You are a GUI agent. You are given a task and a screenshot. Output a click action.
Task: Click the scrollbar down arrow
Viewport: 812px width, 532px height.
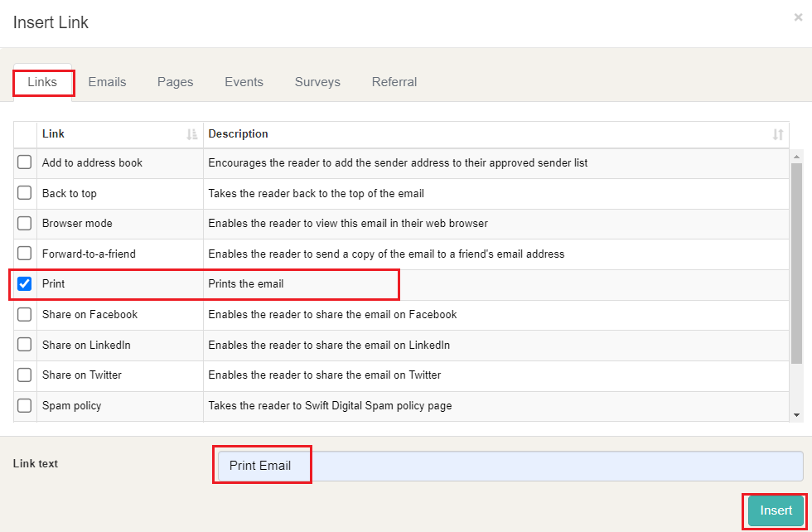point(796,415)
